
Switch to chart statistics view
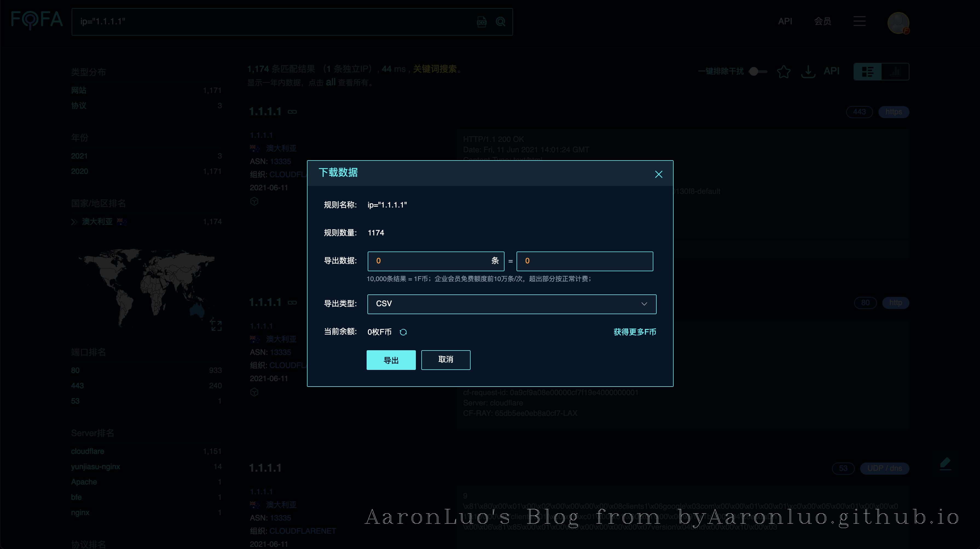tap(895, 71)
